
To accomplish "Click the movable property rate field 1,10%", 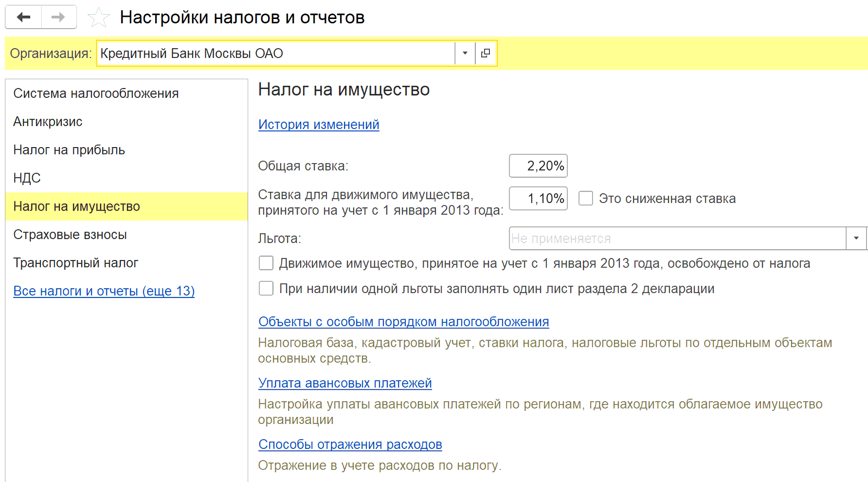I will [x=538, y=198].
